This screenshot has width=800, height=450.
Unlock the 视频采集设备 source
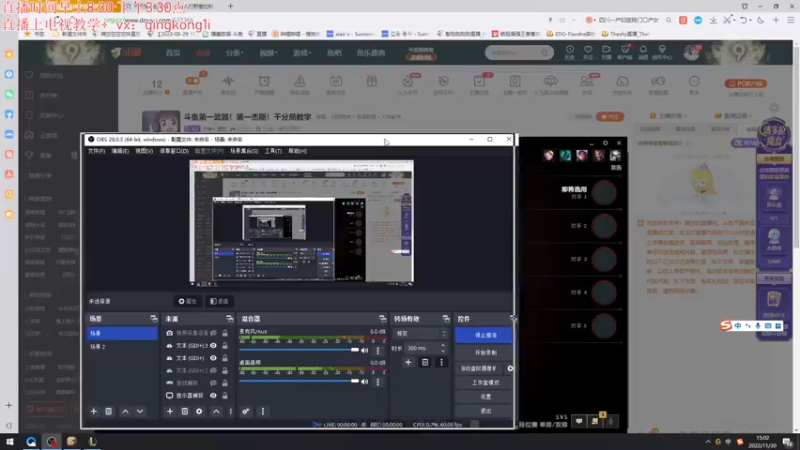pos(224,333)
